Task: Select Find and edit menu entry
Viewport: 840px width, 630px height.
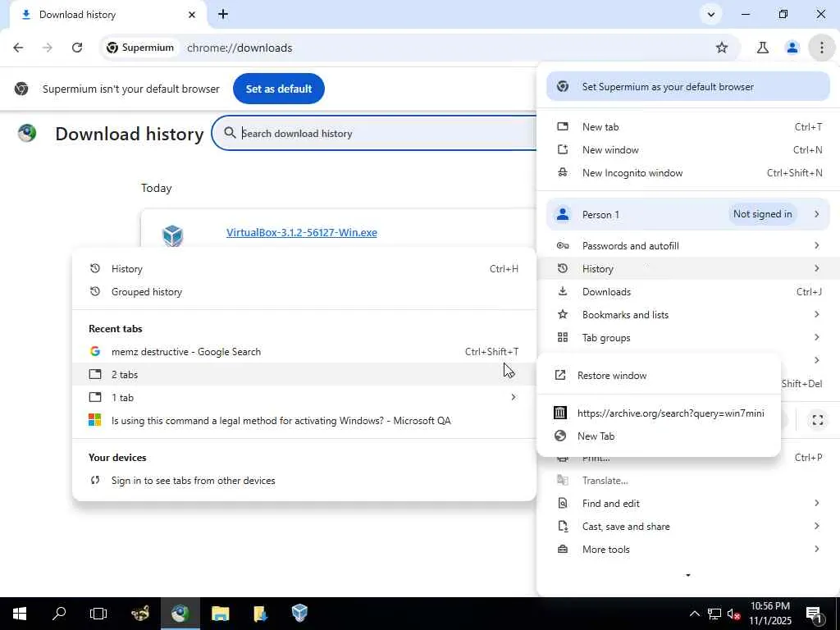Action: 688,504
